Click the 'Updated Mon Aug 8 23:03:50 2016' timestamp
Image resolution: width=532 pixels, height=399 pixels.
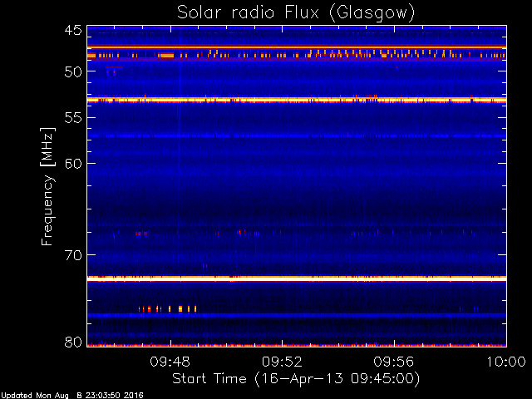click(72, 396)
